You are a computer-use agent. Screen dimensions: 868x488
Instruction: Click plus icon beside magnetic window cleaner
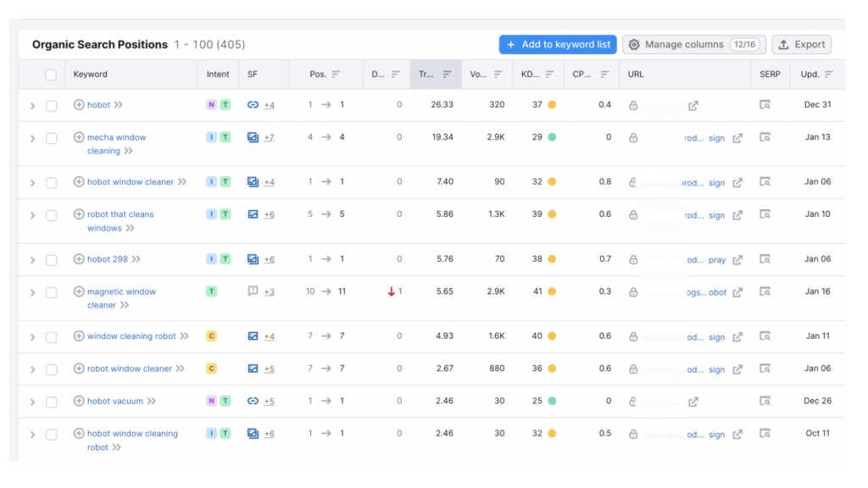click(x=79, y=291)
